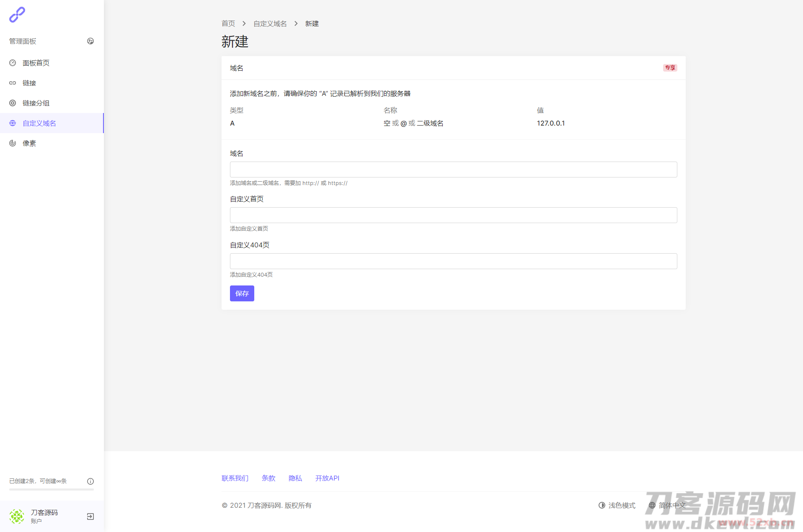Click the 面板首页 dashboard gauge icon
This screenshot has width=803, height=532.
click(x=13, y=63)
